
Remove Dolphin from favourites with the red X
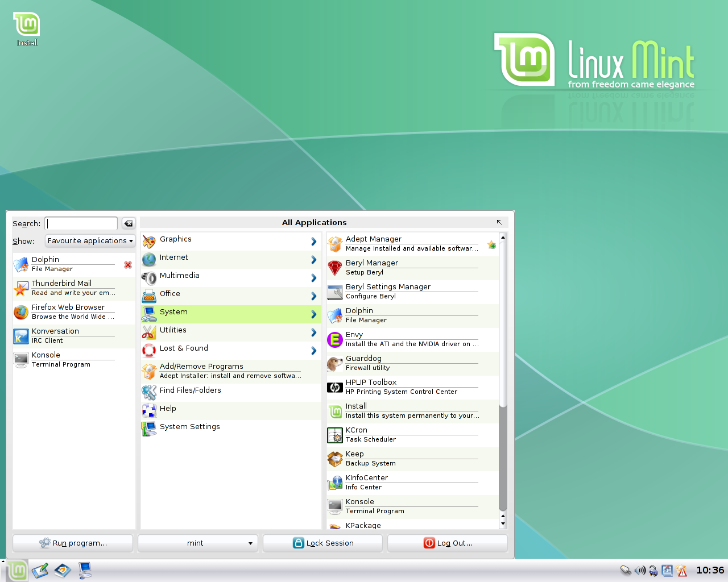[x=128, y=265]
